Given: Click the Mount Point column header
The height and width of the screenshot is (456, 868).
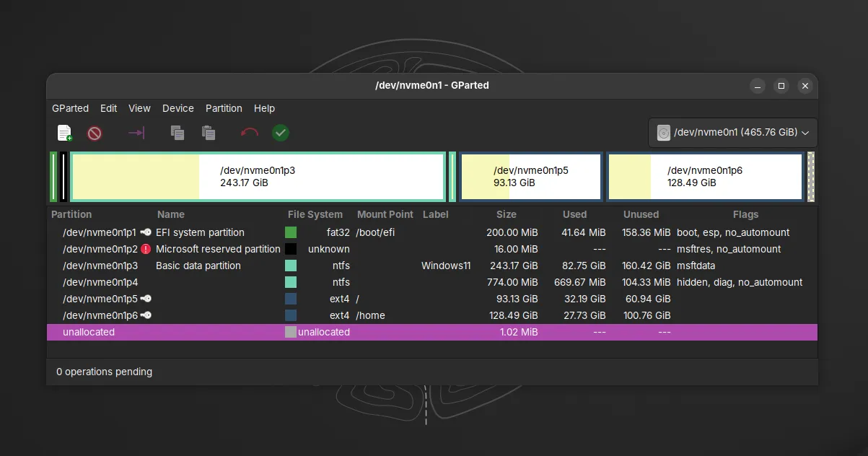Looking at the screenshot, I should click(385, 214).
